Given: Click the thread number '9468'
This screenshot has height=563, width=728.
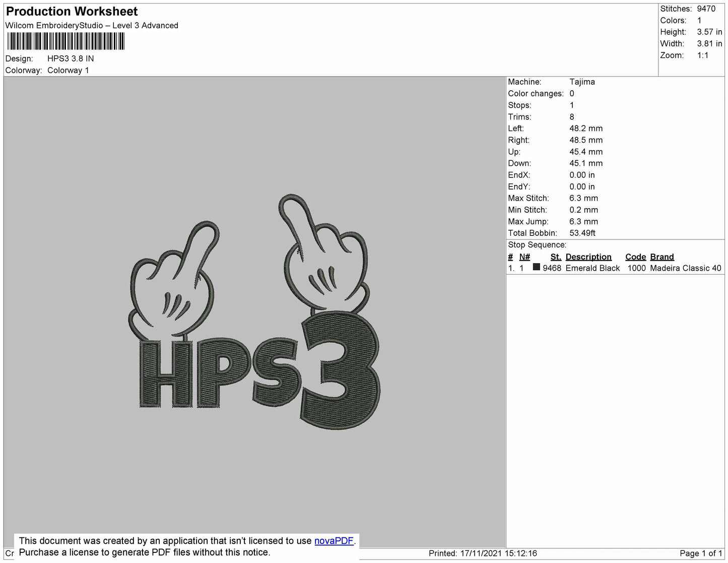Looking at the screenshot, I should (552, 268).
